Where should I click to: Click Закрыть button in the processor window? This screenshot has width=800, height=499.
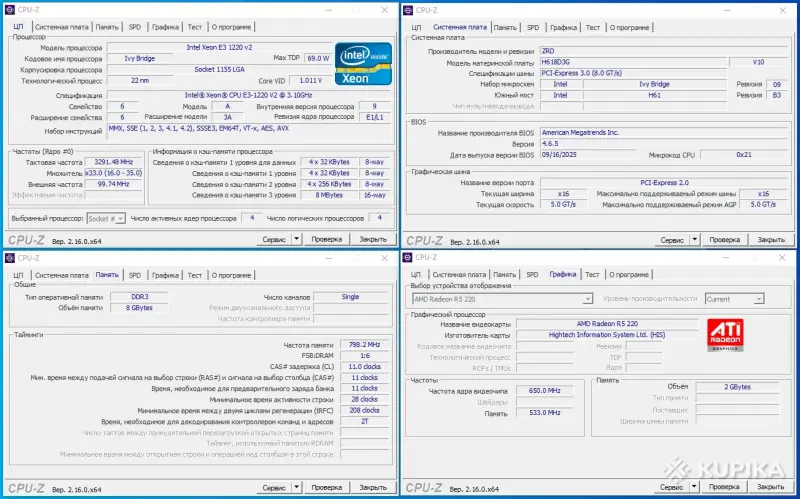pos(373,239)
